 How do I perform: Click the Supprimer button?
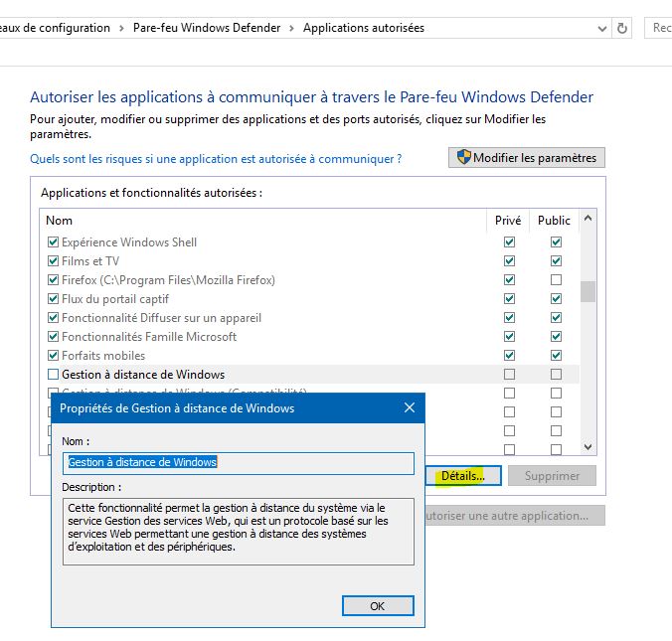(552, 476)
